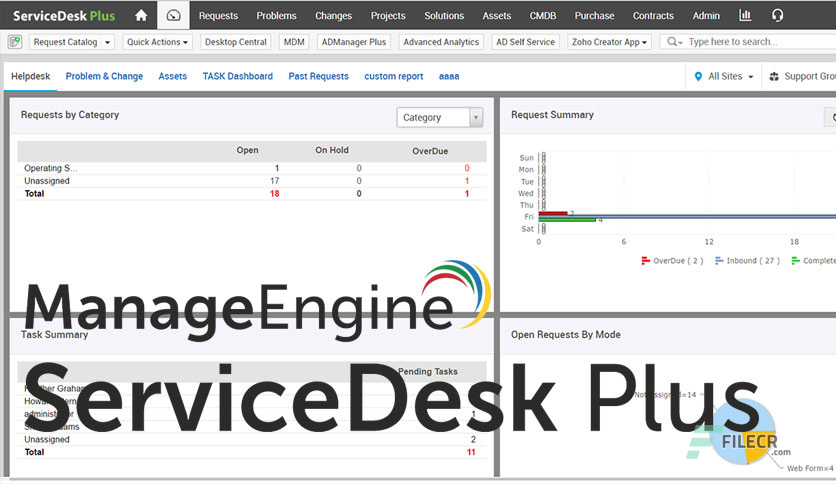
Task: Click the Advanced Analytics button
Action: 441,42
